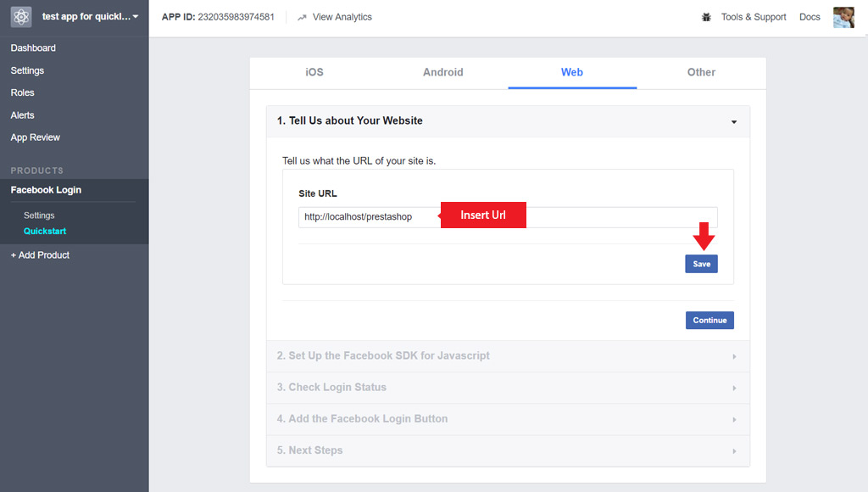Select the Web tab
The image size is (868, 492).
[x=572, y=73]
